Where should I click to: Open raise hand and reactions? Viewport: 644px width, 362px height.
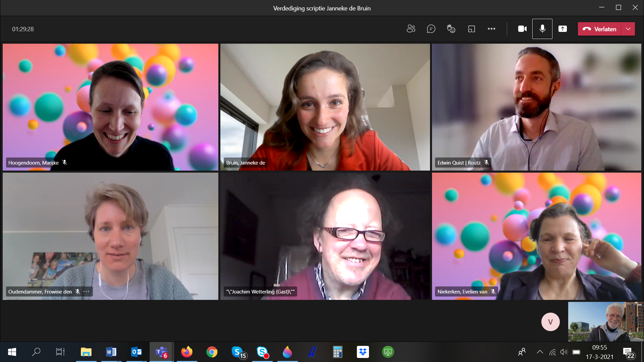(x=451, y=29)
